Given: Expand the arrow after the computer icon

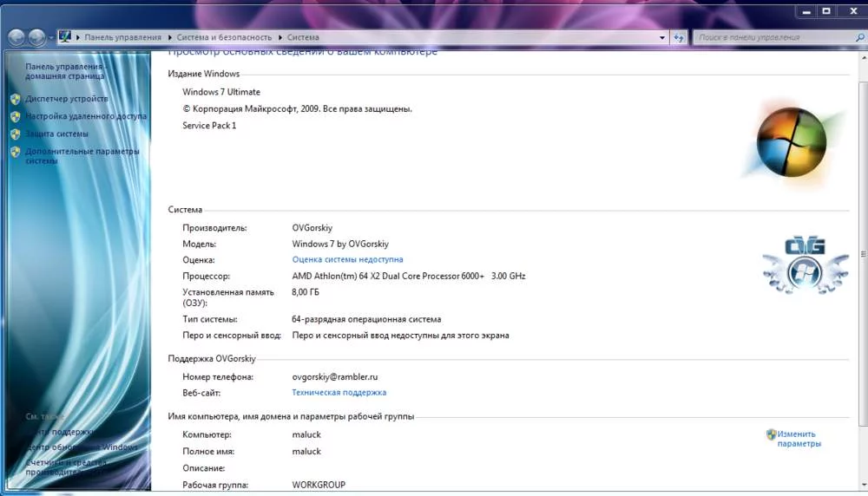Looking at the screenshot, I should (78, 37).
